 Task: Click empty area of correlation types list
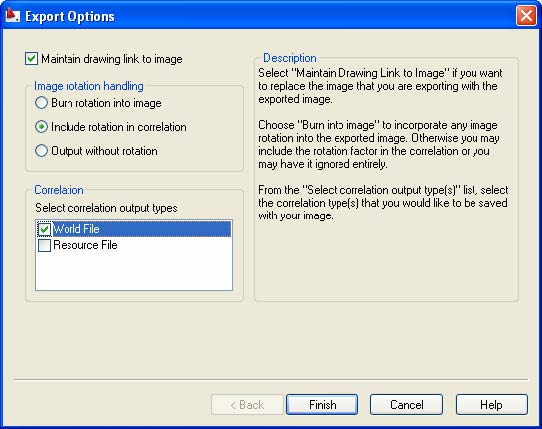134,271
